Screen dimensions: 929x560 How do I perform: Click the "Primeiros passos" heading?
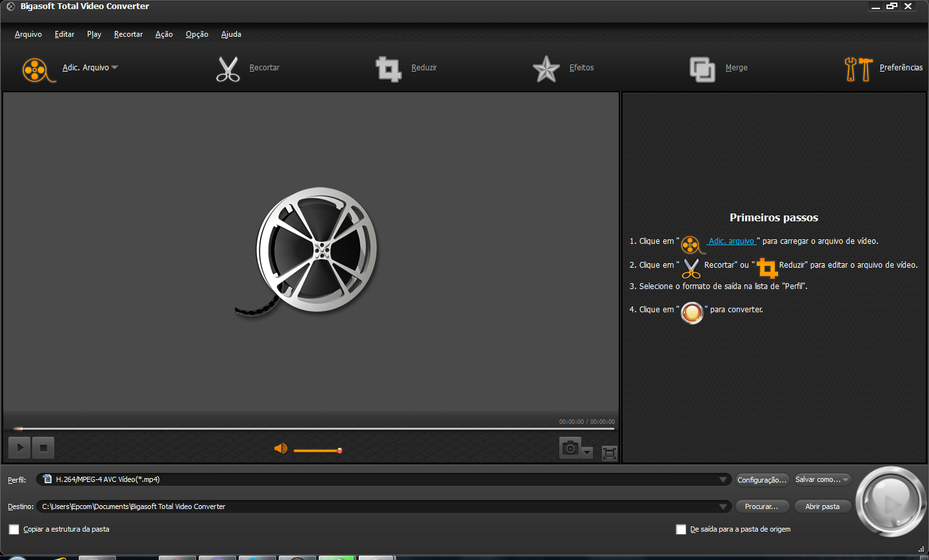[x=774, y=217]
